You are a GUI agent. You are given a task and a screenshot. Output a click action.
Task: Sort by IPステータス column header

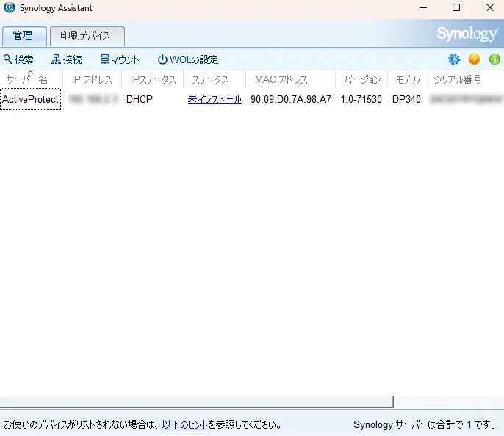click(153, 79)
